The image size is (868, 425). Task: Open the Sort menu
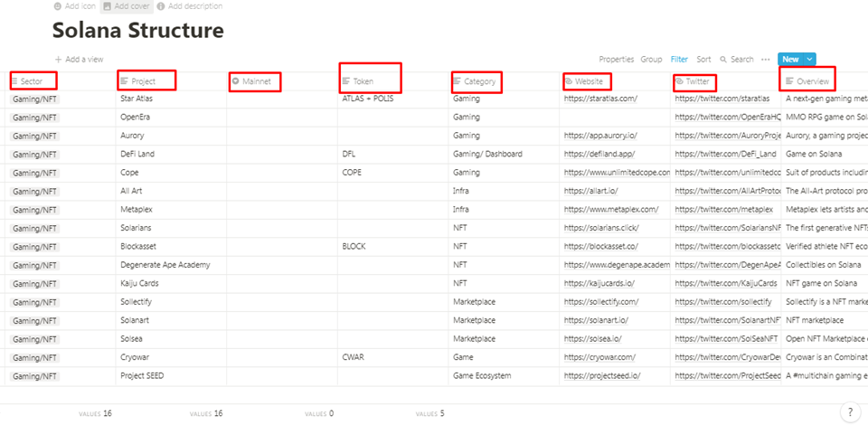coord(703,59)
